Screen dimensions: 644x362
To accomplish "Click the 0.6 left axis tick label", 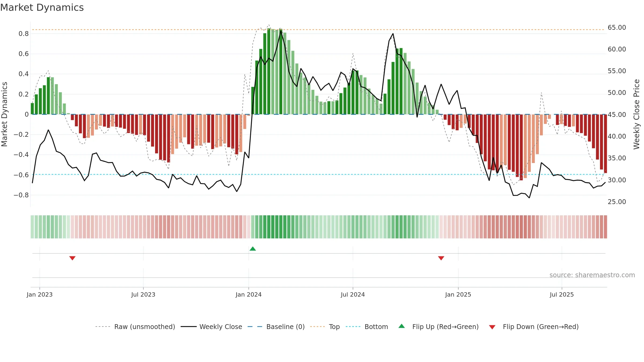I will pos(24,54).
